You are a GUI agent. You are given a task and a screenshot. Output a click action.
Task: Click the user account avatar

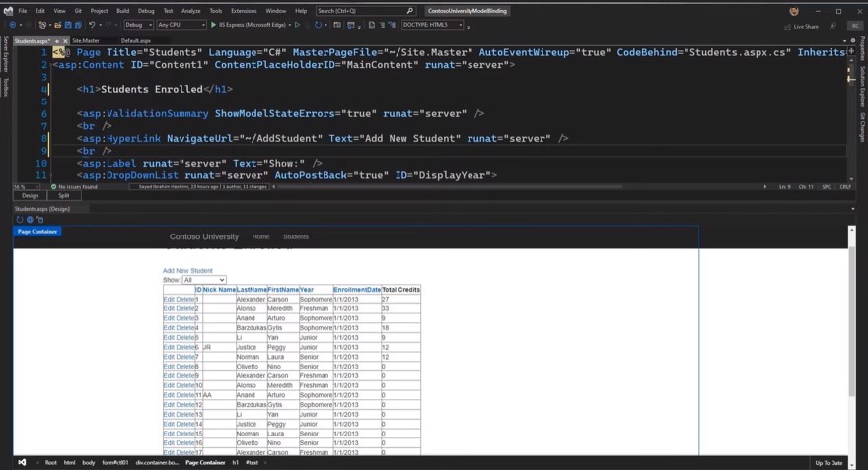coord(794,11)
